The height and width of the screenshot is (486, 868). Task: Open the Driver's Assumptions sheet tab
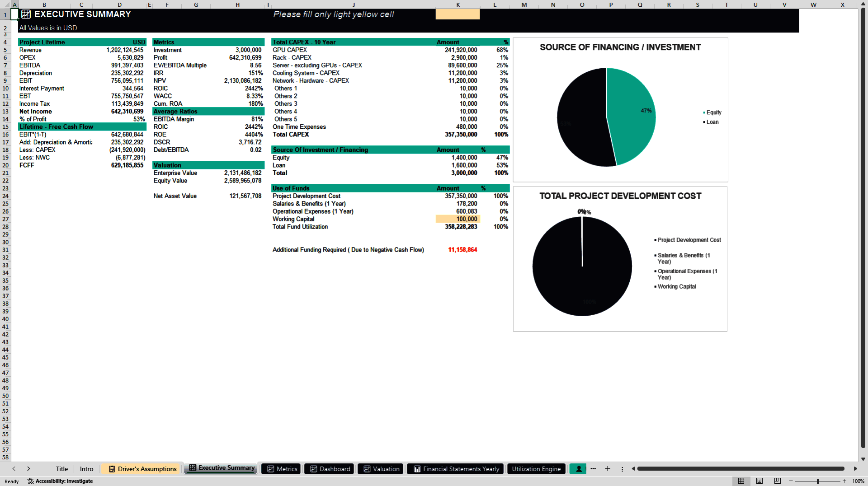click(142, 469)
